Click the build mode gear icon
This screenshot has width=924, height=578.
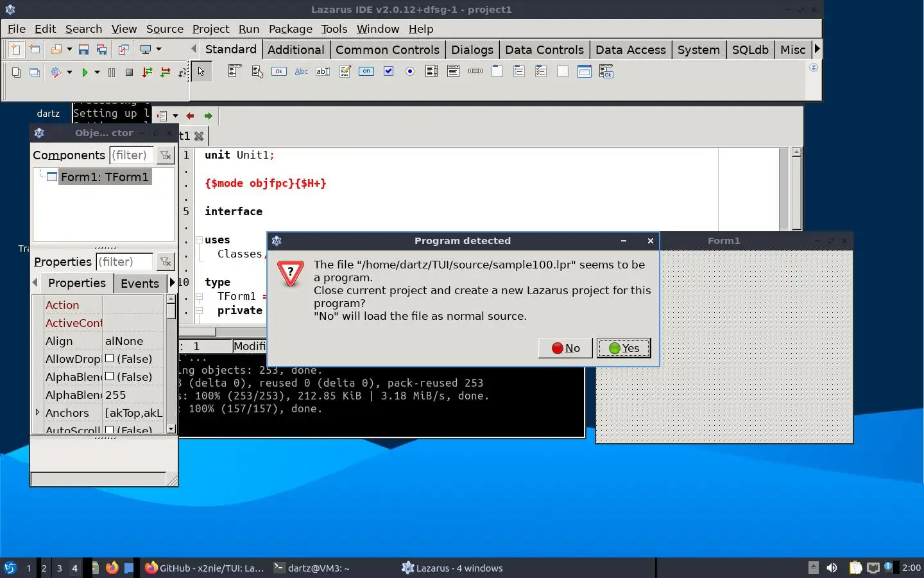[56, 73]
